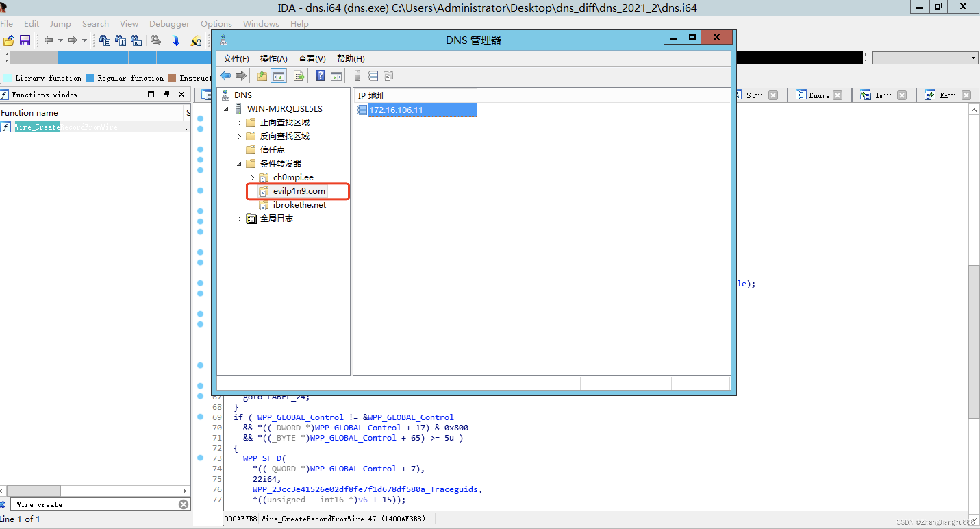Collapse the 条件转发器 folder node
The width and height of the screenshot is (980, 529).
tap(239, 164)
